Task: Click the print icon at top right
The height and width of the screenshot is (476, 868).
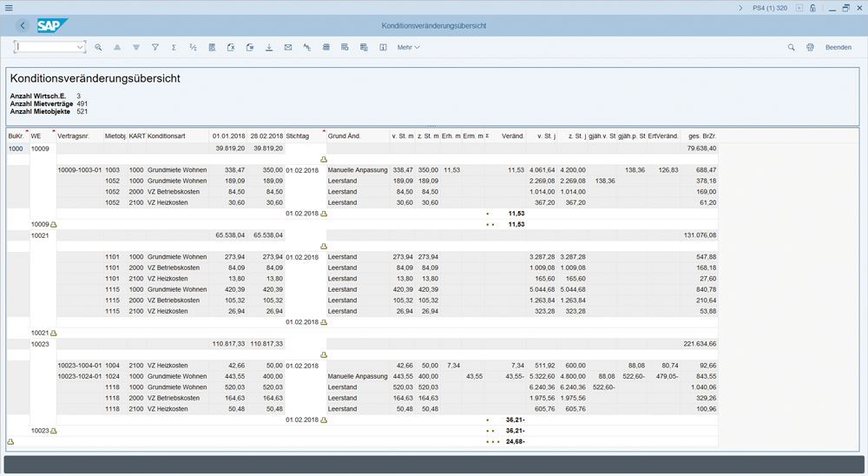Action: 810,47
